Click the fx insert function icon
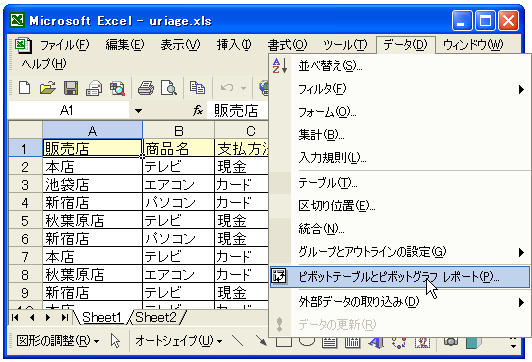Viewport: 532px width, 362px height. pyautogui.click(x=198, y=110)
